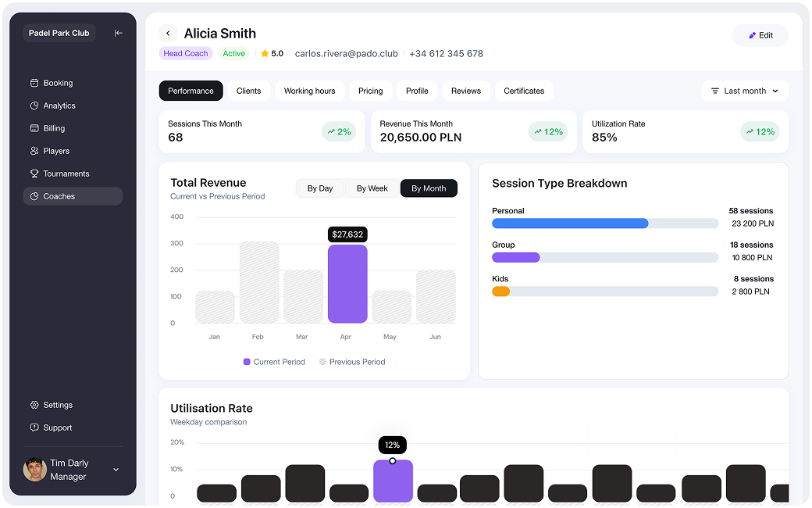
Task: Open the Last month period dropdown
Action: [x=745, y=91]
